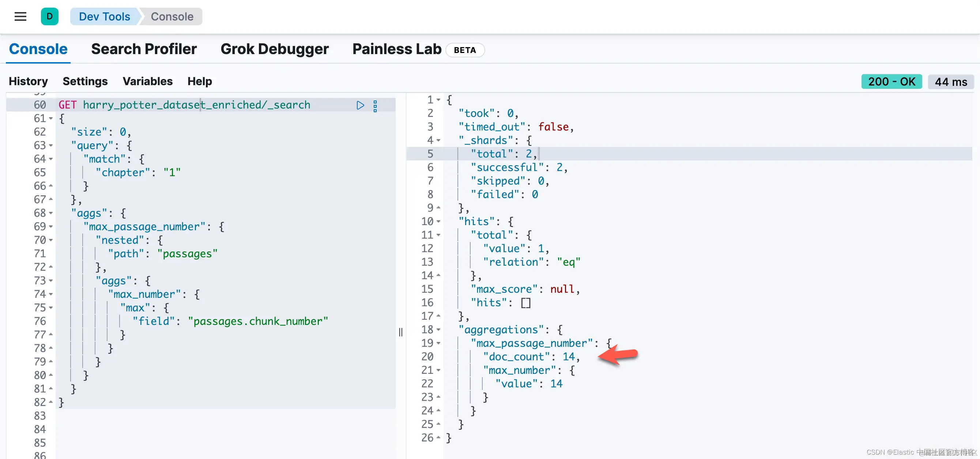Screen dimensions: 980x459
Task: Click the 200 - OK status badge
Action: click(891, 81)
